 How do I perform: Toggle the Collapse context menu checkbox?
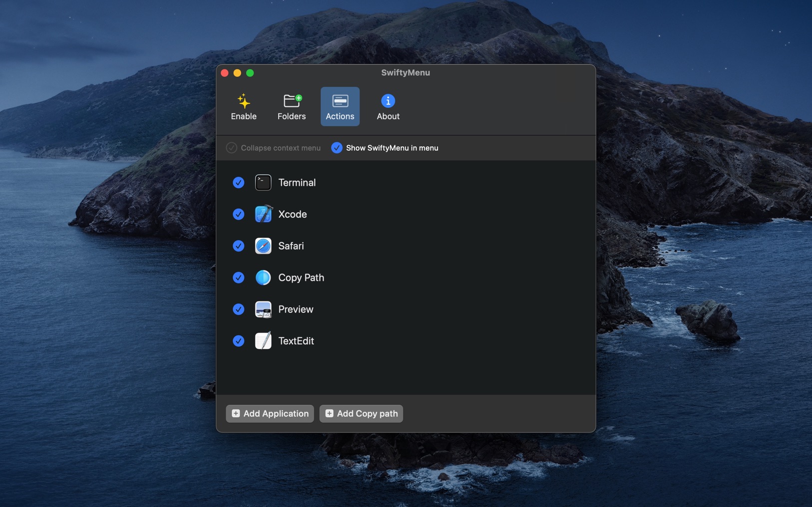[231, 148]
